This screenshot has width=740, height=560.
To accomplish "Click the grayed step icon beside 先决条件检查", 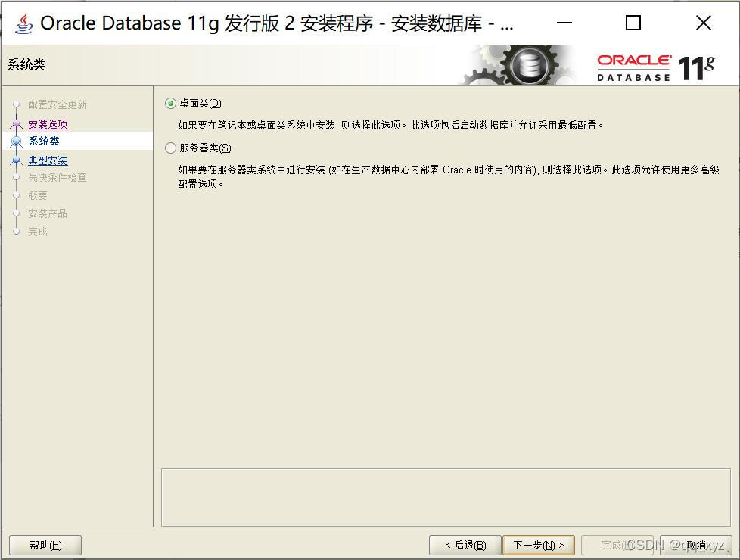I will [x=17, y=176].
